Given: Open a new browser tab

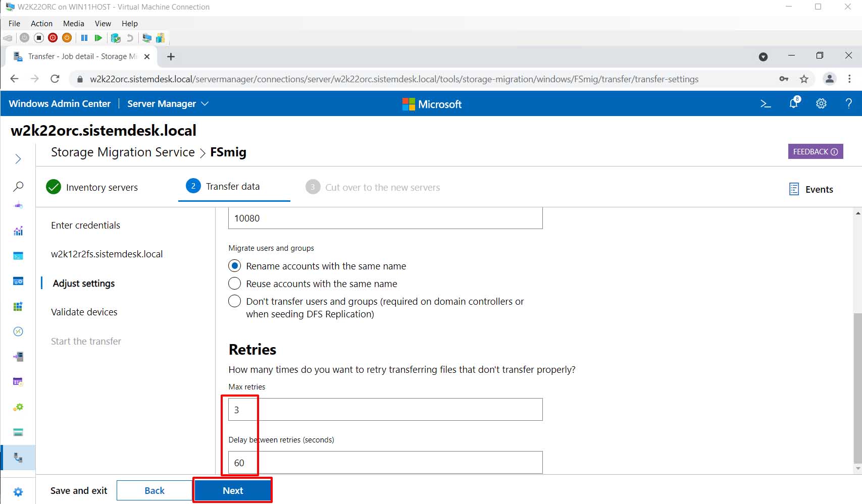Looking at the screenshot, I should [x=171, y=57].
